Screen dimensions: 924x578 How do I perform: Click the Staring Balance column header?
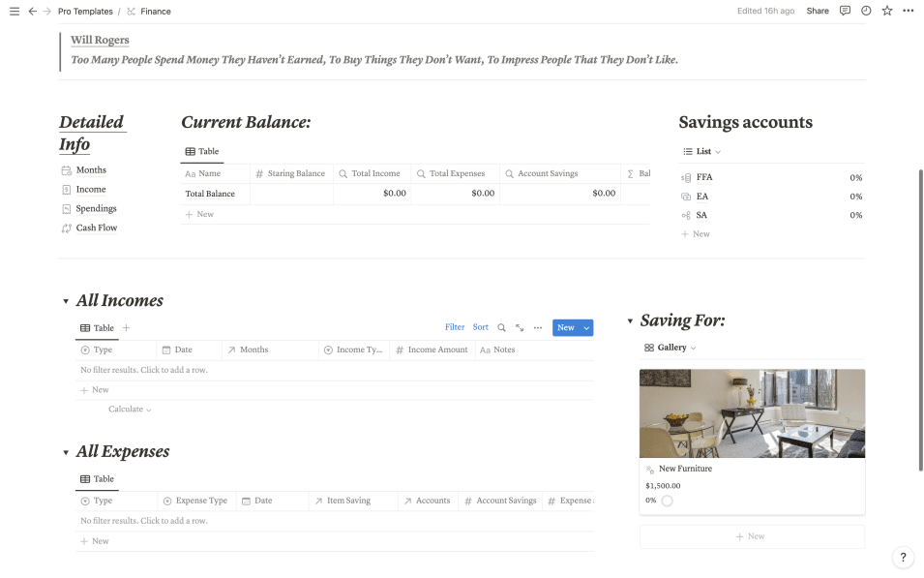291,173
